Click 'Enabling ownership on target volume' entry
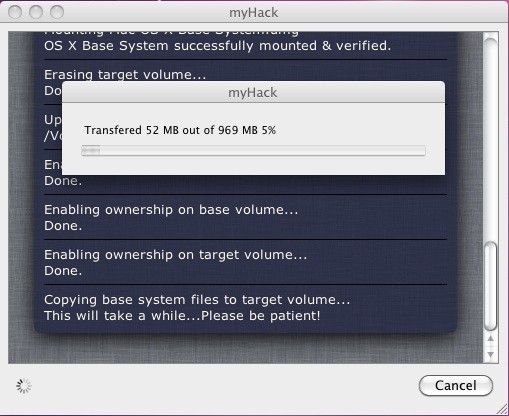 coord(176,255)
